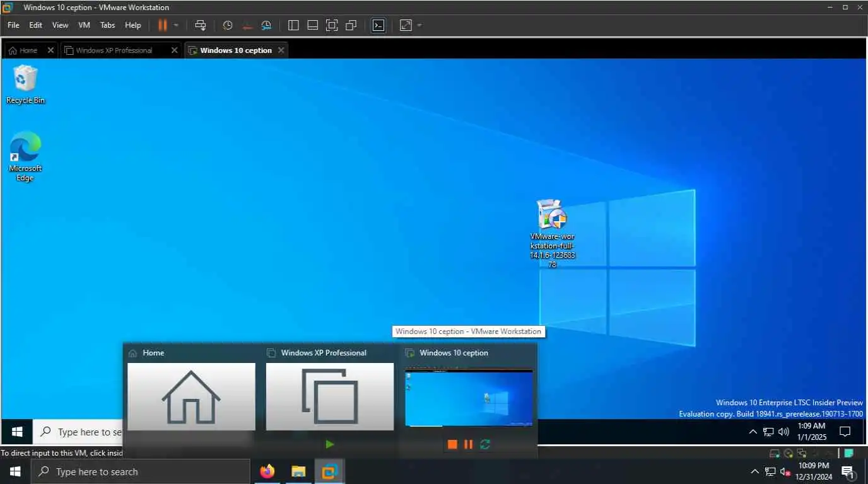This screenshot has width=868, height=484.
Task: Open the View menu
Action: (60, 25)
